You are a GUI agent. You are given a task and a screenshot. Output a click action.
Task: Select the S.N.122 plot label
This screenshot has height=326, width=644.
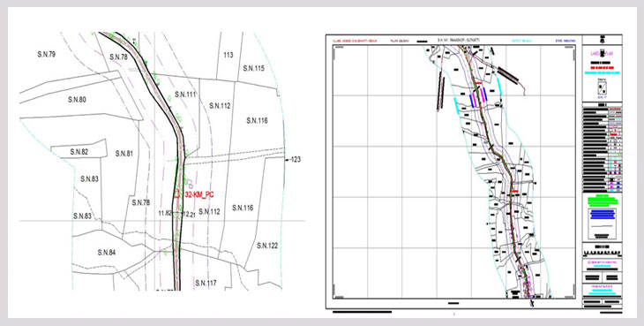267,246
